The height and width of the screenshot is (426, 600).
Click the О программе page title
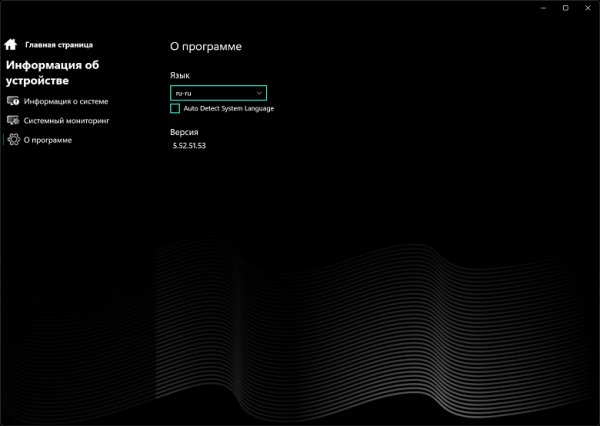[x=206, y=46]
